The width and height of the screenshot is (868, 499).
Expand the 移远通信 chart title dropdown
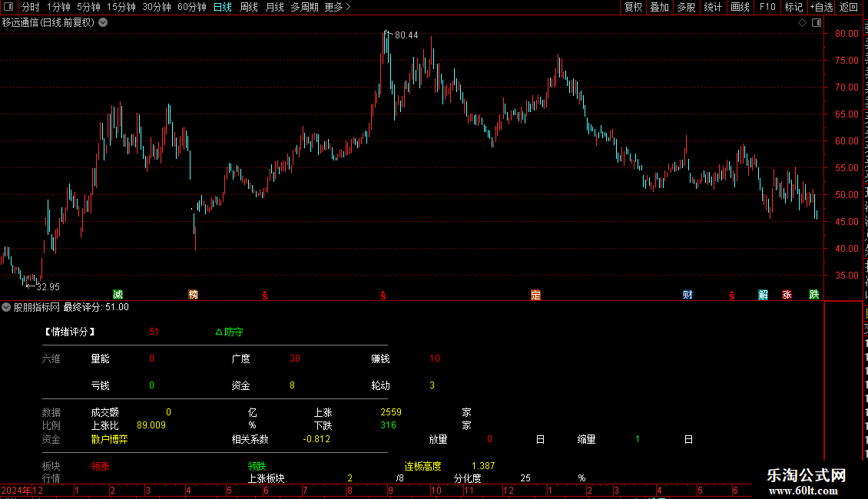(103, 23)
